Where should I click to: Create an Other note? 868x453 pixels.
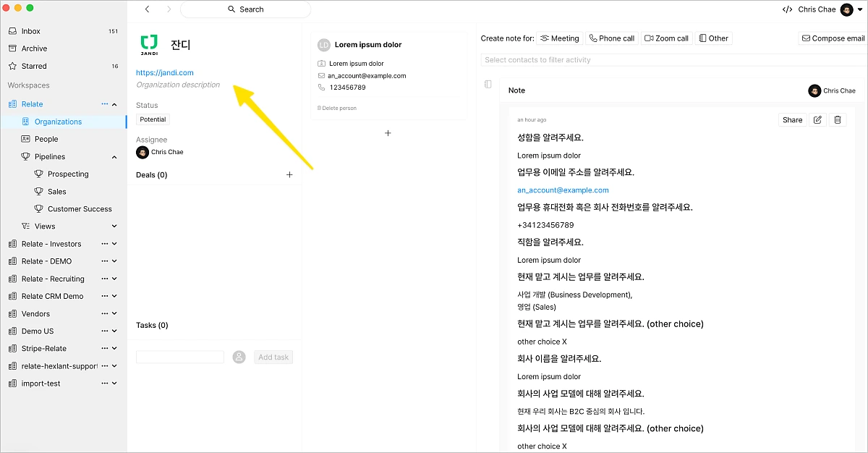coord(714,38)
